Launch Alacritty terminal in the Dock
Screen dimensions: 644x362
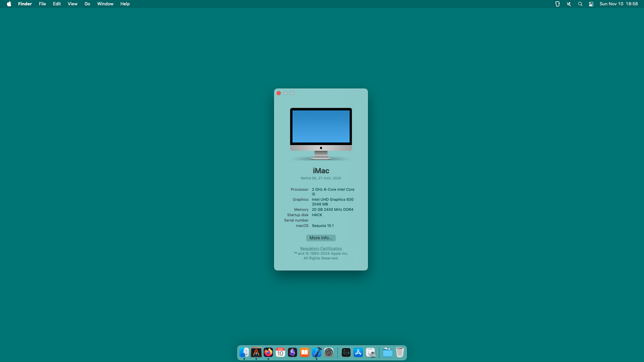256,353
